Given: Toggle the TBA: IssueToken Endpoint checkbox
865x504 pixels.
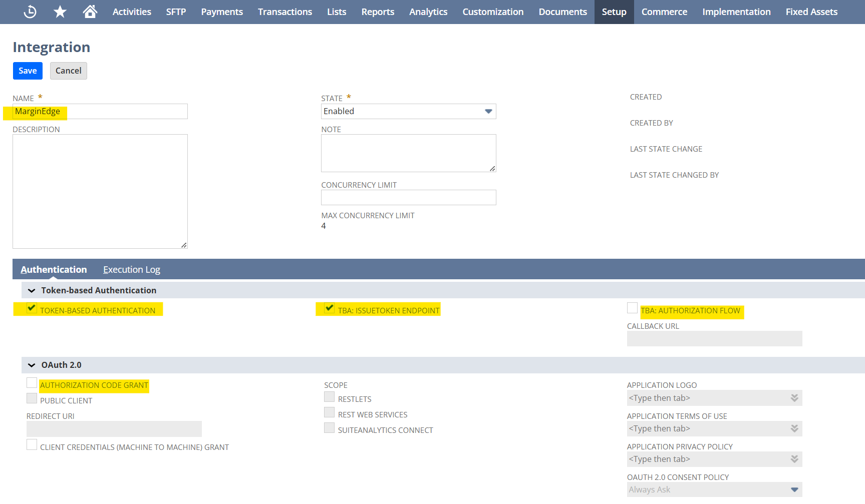Looking at the screenshot, I should [x=329, y=308].
